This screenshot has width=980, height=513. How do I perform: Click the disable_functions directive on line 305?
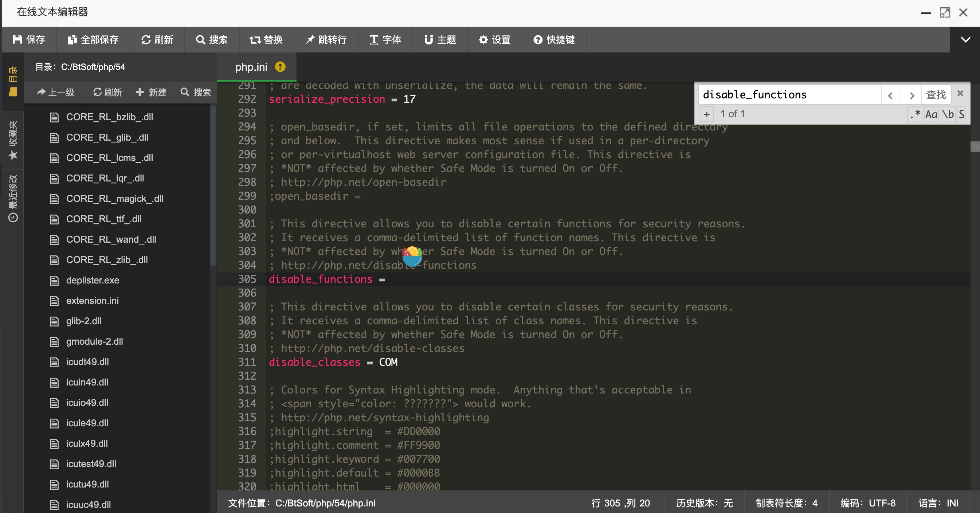click(321, 279)
